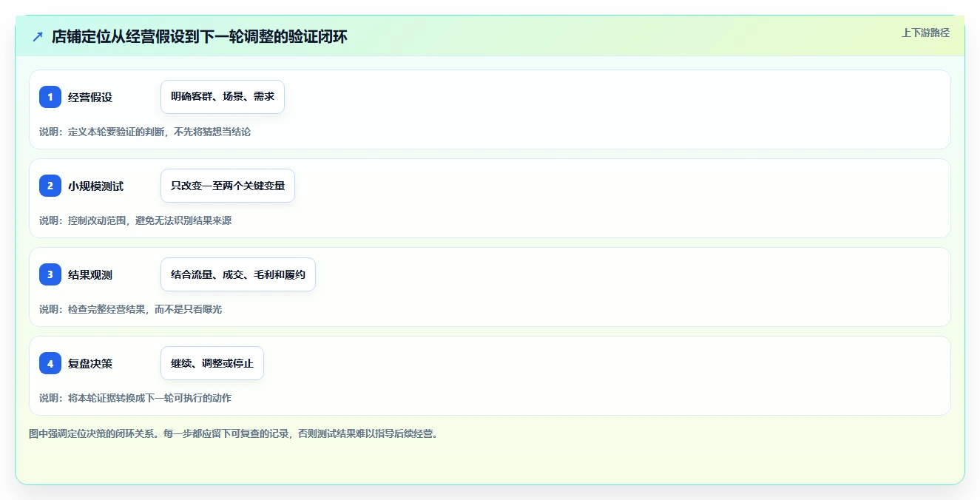Click the 结果观测 step name
980x500 pixels.
pos(90,274)
